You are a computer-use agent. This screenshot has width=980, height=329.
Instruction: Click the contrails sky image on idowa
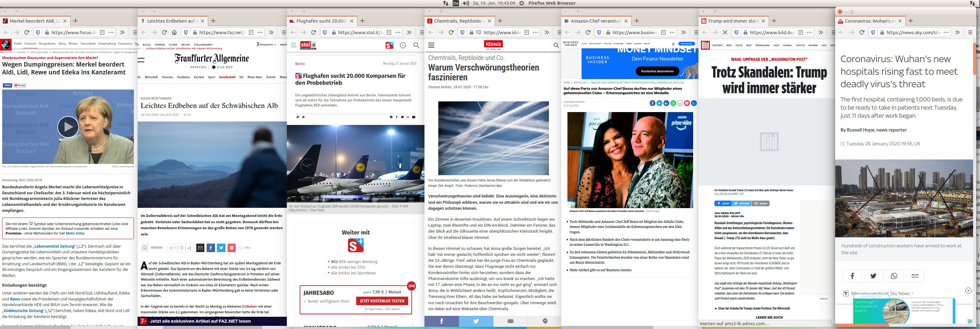click(x=493, y=138)
